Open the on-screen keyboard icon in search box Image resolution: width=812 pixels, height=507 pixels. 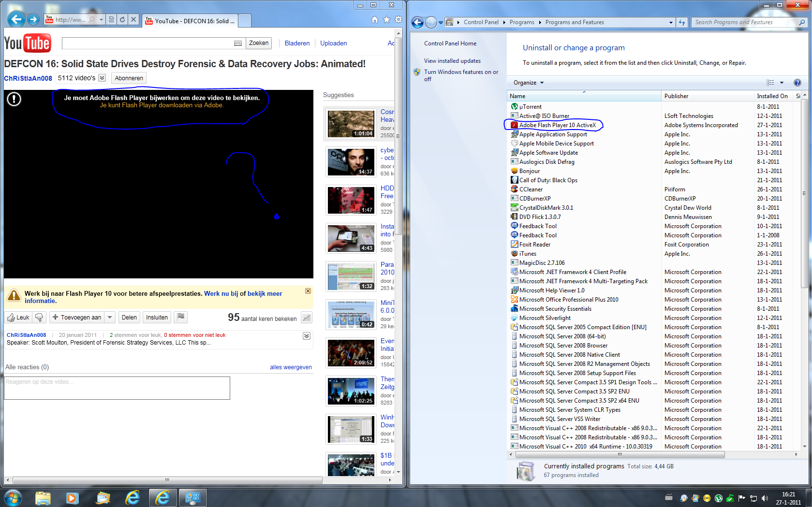coord(238,43)
